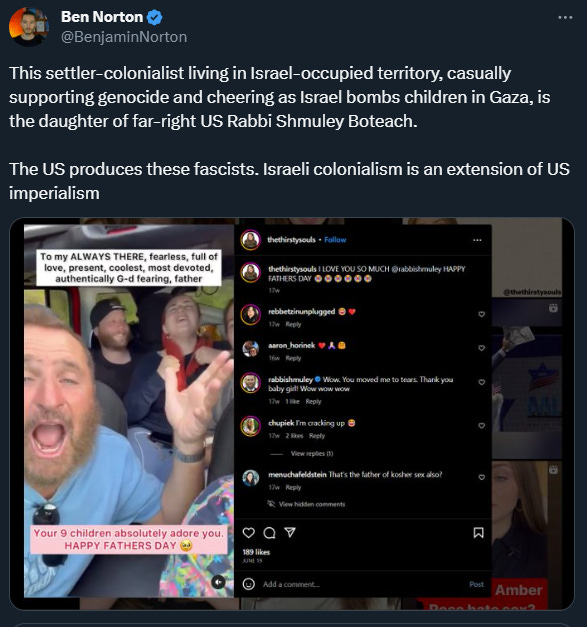The height and width of the screenshot is (627, 587).
Task: Like the rabbishmuley comment heart
Action: coord(481,382)
